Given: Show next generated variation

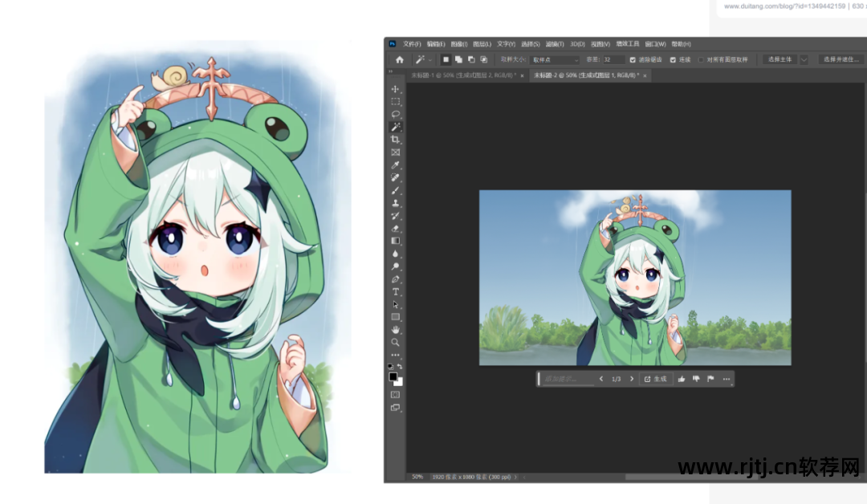Looking at the screenshot, I should [632, 379].
